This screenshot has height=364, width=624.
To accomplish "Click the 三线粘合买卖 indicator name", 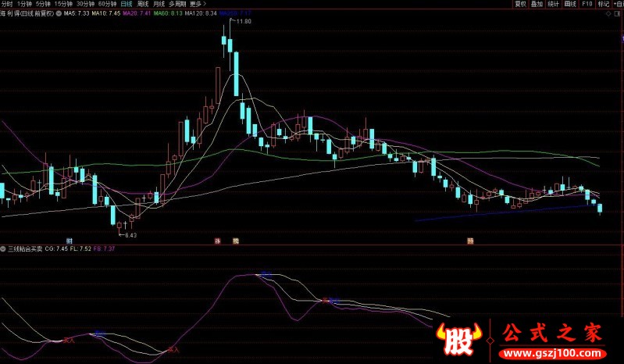I will [x=25, y=249].
